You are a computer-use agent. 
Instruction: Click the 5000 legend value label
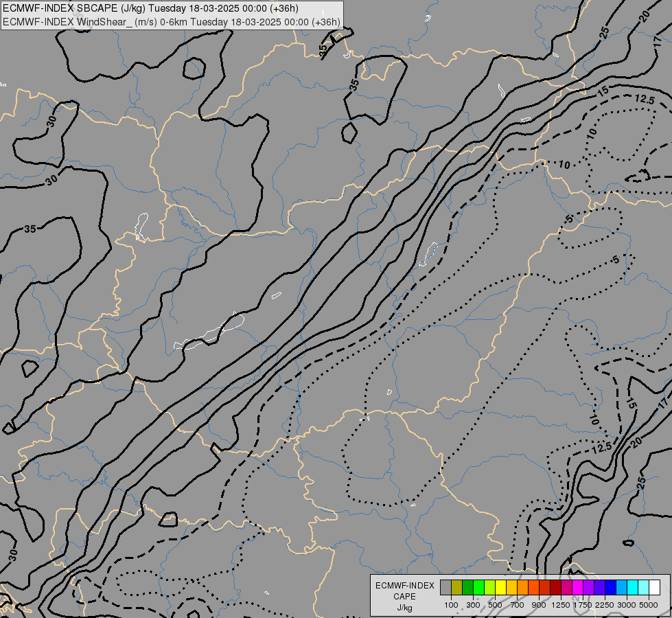tap(649, 605)
